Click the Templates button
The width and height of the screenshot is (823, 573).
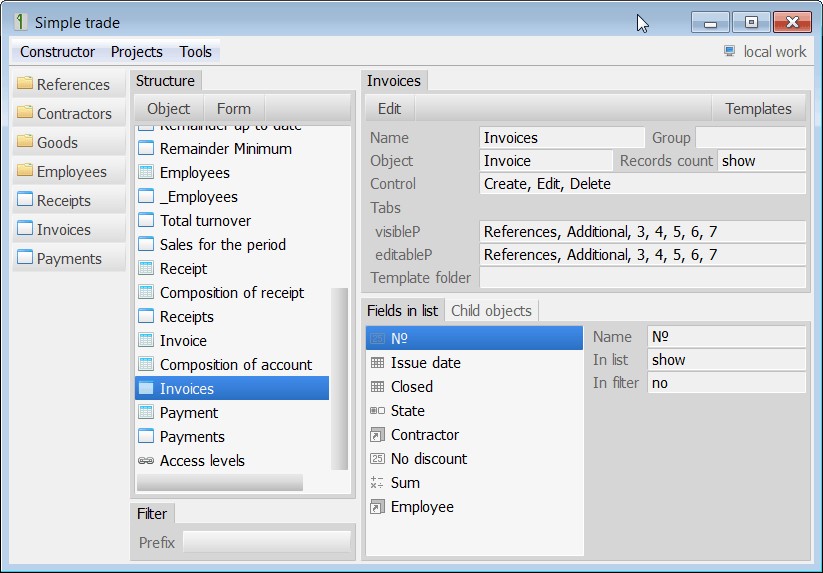coord(758,109)
